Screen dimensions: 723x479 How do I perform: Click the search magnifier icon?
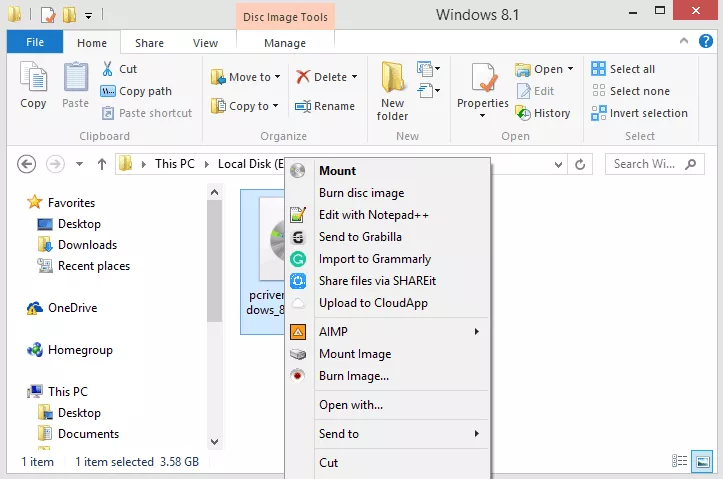(690, 164)
